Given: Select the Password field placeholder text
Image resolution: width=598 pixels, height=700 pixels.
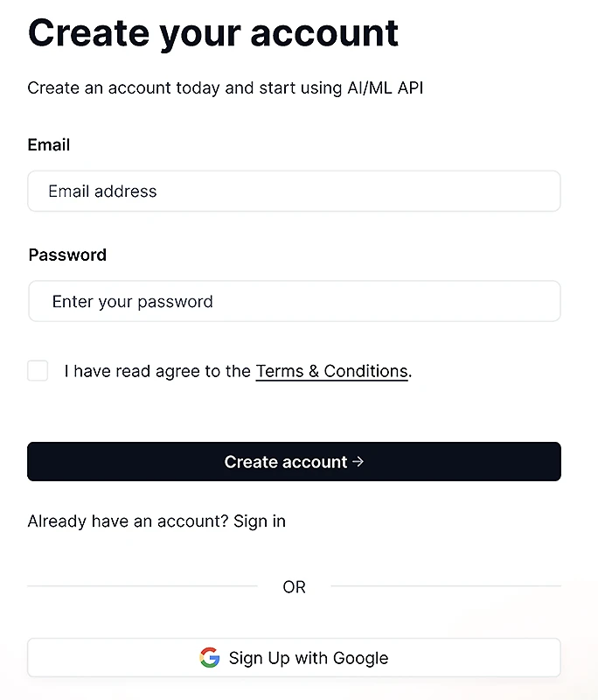Looking at the screenshot, I should pyautogui.click(x=132, y=301).
